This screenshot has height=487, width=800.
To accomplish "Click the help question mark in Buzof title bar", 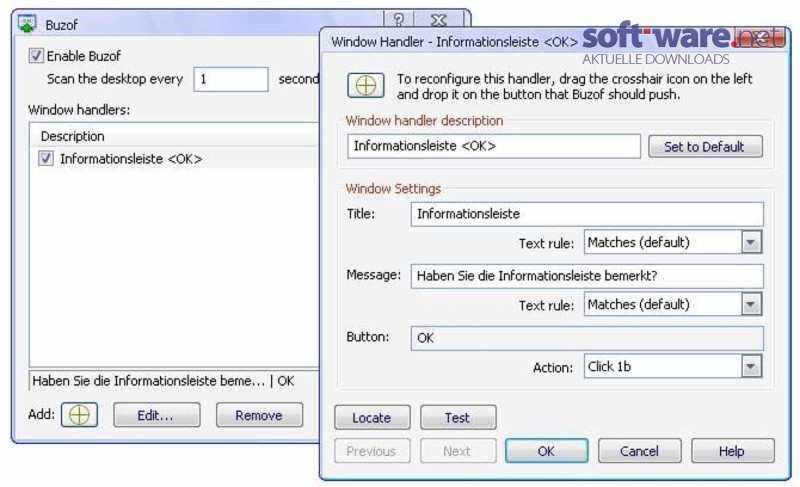I will tap(399, 20).
